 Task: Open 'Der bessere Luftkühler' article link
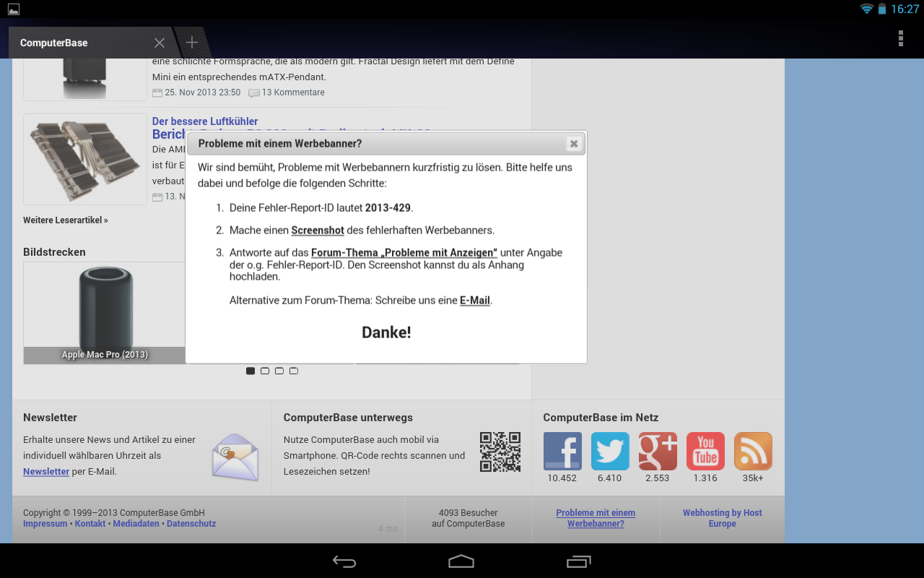(x=205, y=121)
